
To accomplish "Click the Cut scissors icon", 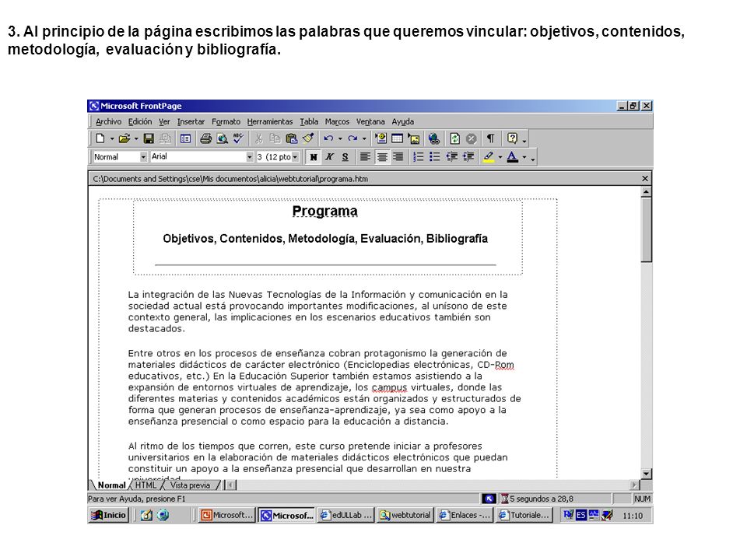I will pos(258,138).
